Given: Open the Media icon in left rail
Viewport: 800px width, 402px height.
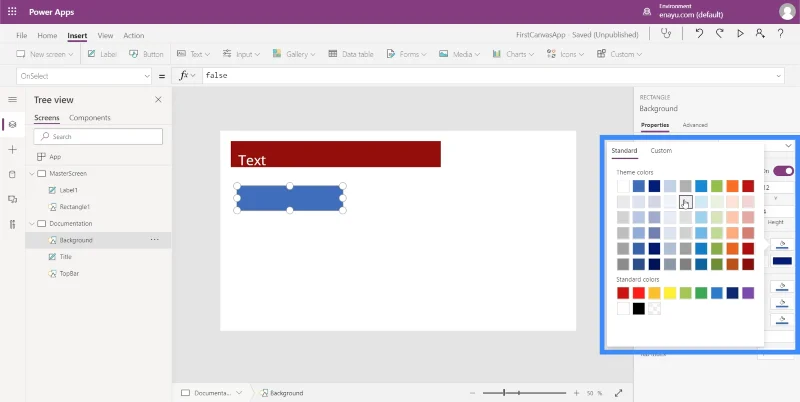Looking at the screenshot, I should [13, 199].
